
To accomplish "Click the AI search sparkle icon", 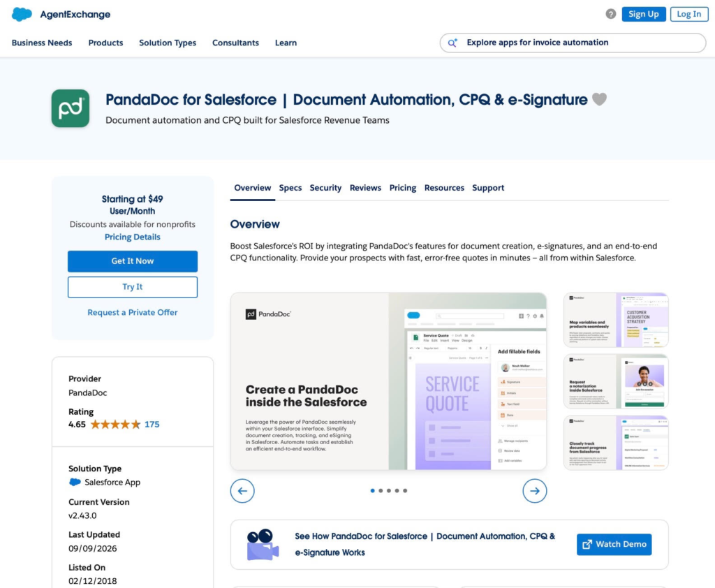I will [x=452, y=43].
